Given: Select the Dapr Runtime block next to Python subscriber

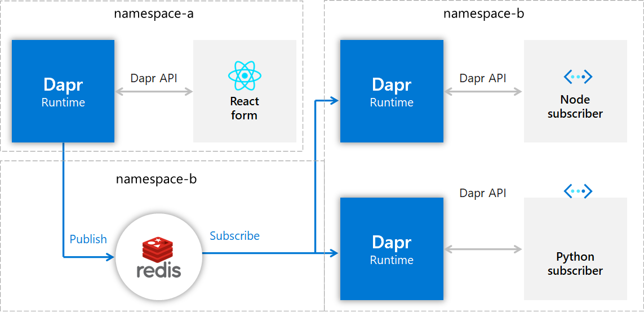Looking at the screenshot, I should pyautogui.click(x=392, y=249).
